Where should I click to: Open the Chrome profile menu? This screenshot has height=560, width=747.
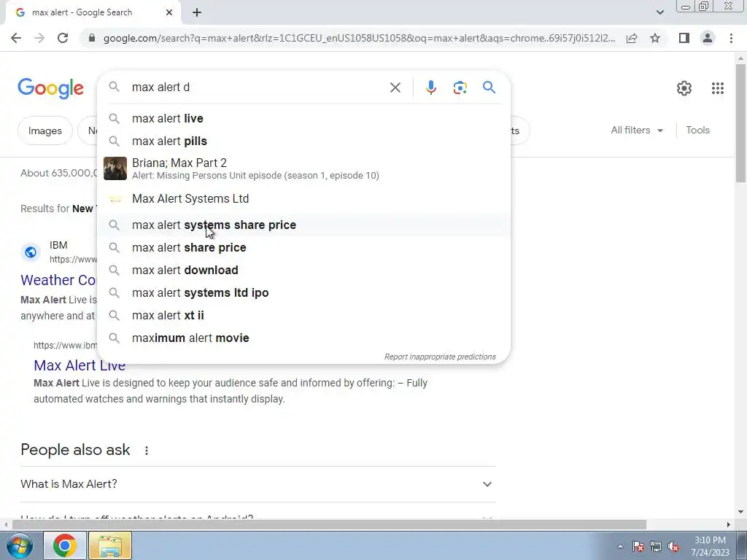pos(708,38)
